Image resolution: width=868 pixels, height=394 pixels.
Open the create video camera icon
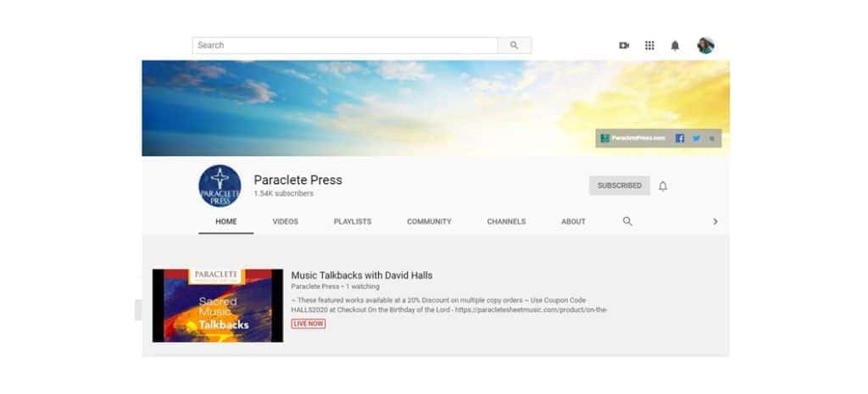pyautogui.click(x=624, y=46)
